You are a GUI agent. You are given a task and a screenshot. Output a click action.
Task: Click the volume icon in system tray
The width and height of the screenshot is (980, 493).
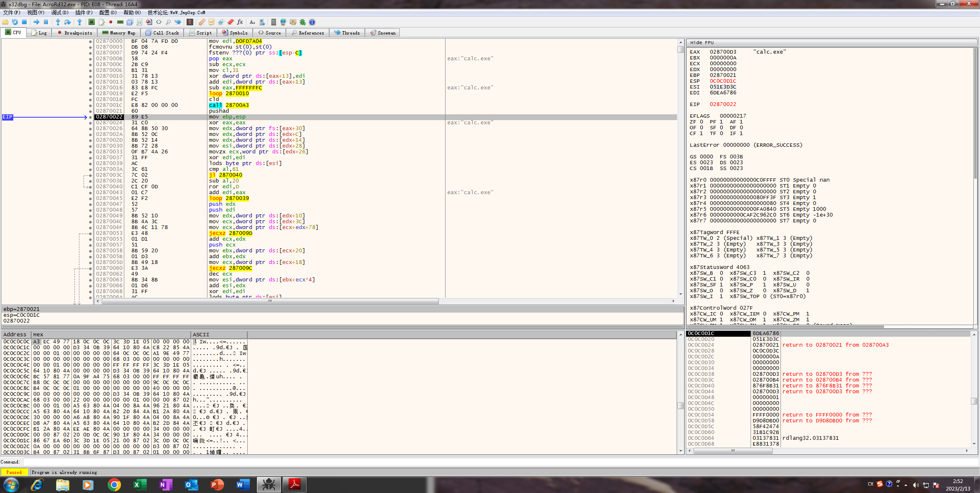915,485
